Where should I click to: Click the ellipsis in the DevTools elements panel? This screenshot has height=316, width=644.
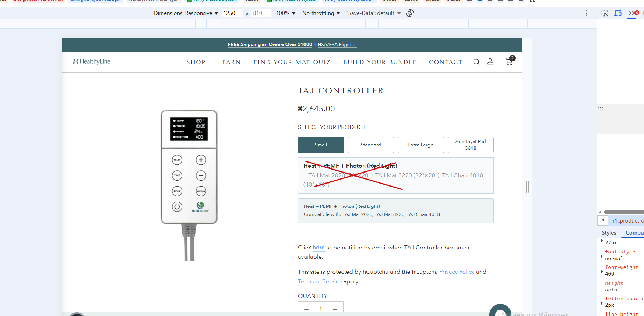601,107
